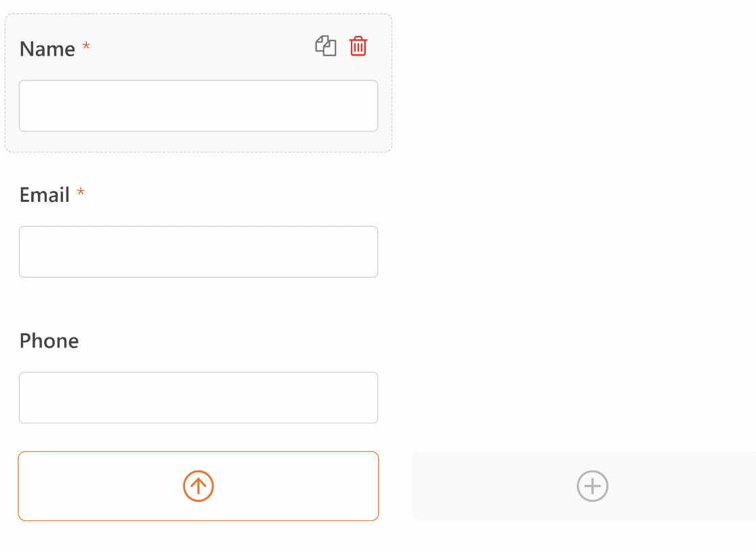
Task: Click the gap between Email input and Phone label
Action: tap(198, 303)
